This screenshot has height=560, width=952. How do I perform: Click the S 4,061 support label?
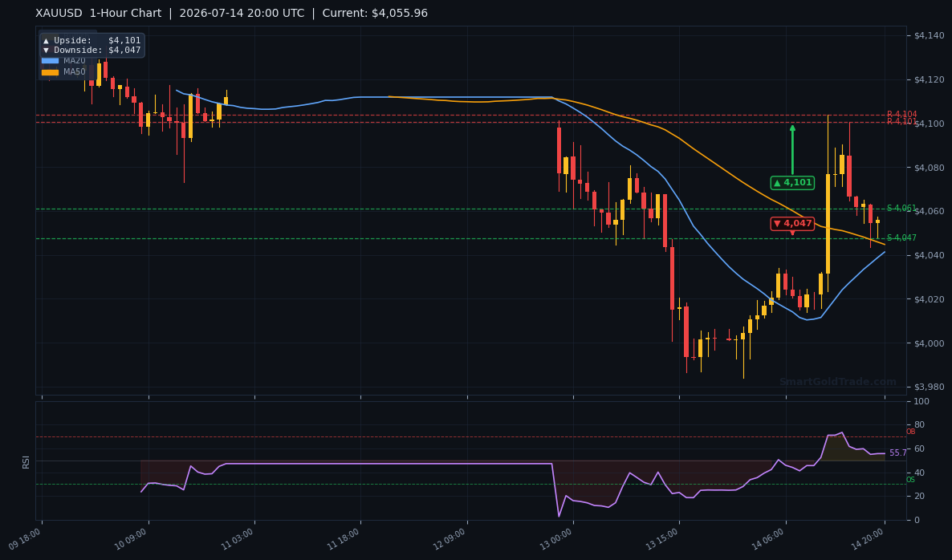tap(901, 208)
